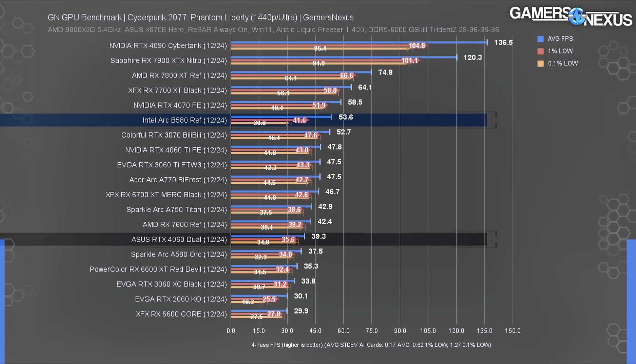Select NVIDIA RTX 4090 Cybertank label
The width and height of the screenshot is (636, 364).
[168, 45]
